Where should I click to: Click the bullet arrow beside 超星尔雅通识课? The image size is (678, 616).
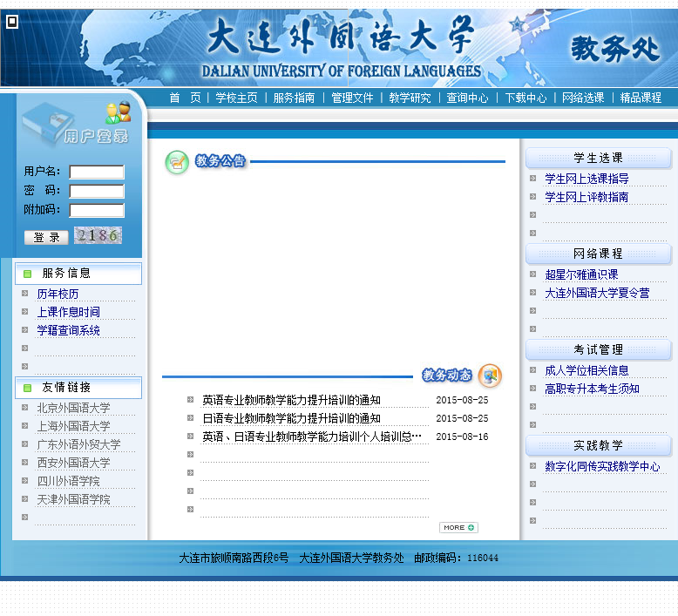pyautogui.click(x=532, y=274)
